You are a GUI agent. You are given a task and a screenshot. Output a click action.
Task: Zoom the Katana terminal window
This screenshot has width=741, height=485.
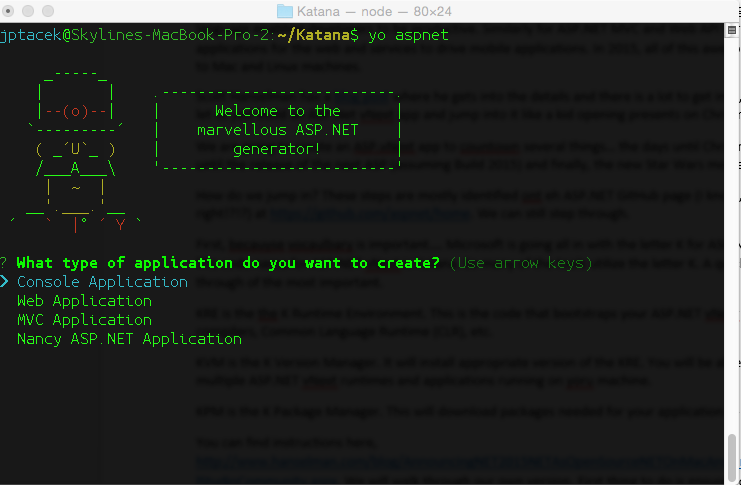pos(48,11)
